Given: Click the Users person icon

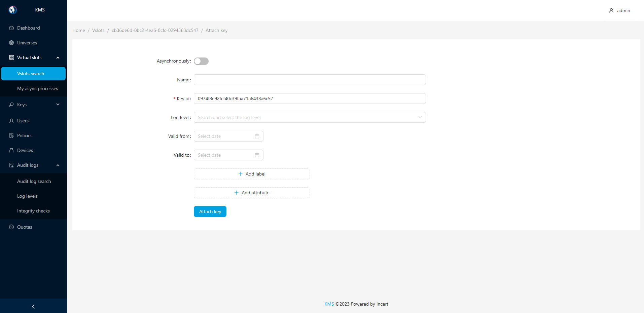Looking at the screenshot, I should click(x=11, y=121).
